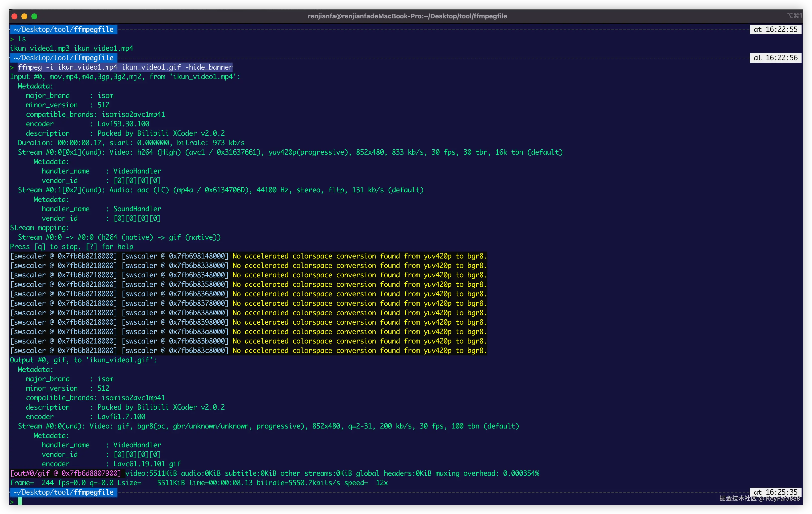Screen dimensions: 812x514
Task: Click the timestamp reading at 16:25:35
Action: pos(775,492)
